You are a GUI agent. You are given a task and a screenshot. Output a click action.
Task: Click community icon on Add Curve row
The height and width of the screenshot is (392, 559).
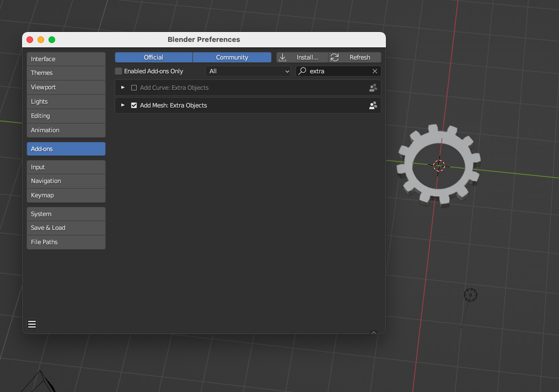[x=373, y=88]
